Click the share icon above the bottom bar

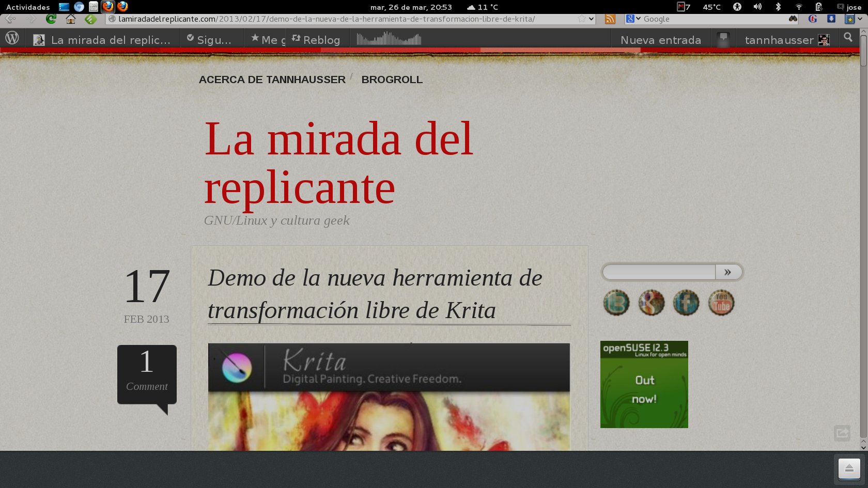tap(842, 433)
